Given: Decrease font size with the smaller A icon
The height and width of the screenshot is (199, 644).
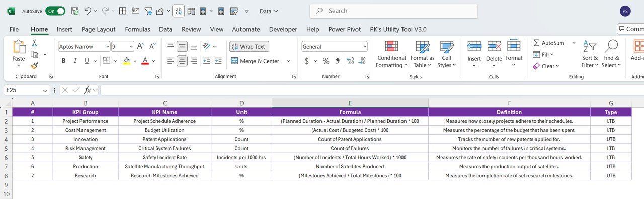Looking at the screenshot, I should point(152,46).
